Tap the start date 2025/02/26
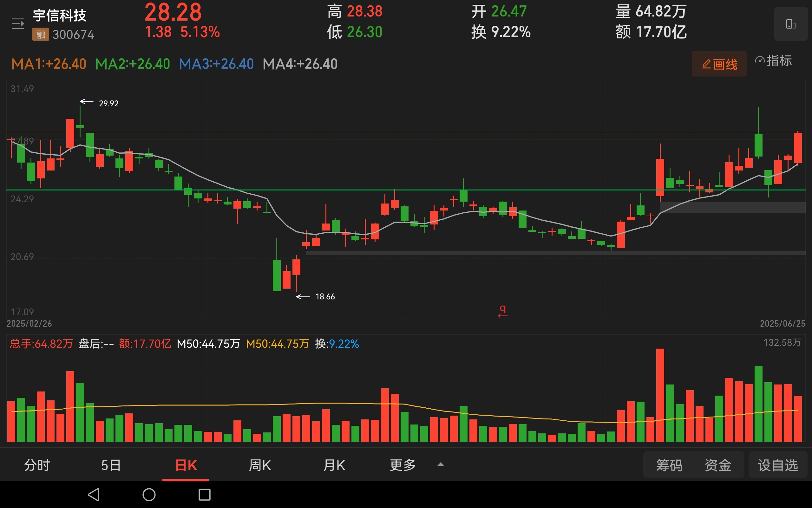Screen dimensions: 812x508 click(x=29, y=324)
